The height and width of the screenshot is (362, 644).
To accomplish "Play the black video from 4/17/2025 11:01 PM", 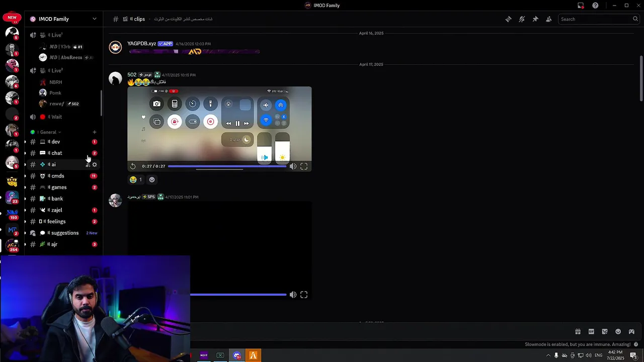I will click(x=219, y=251).
